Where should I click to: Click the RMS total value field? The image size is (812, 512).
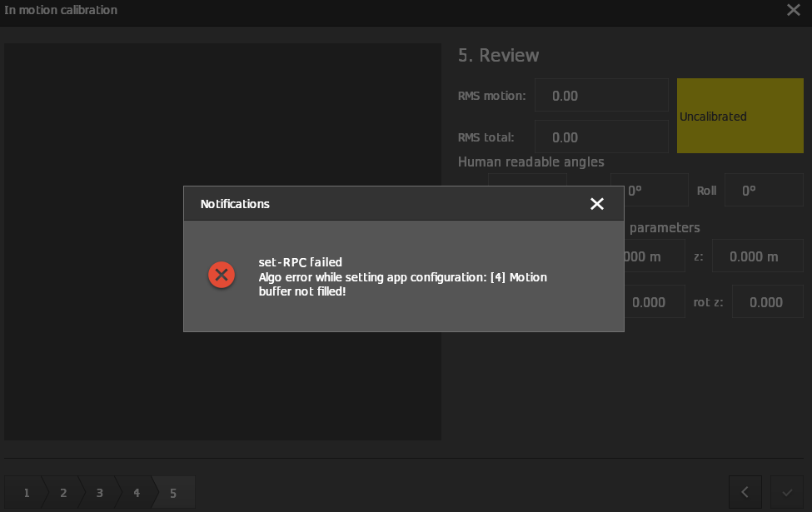[x=600, y=137]
